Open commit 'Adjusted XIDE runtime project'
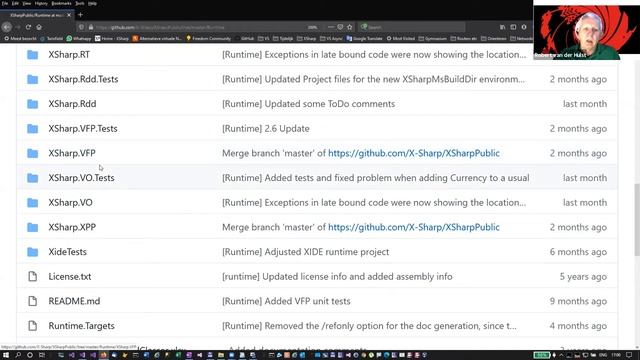 click(305, 252)
